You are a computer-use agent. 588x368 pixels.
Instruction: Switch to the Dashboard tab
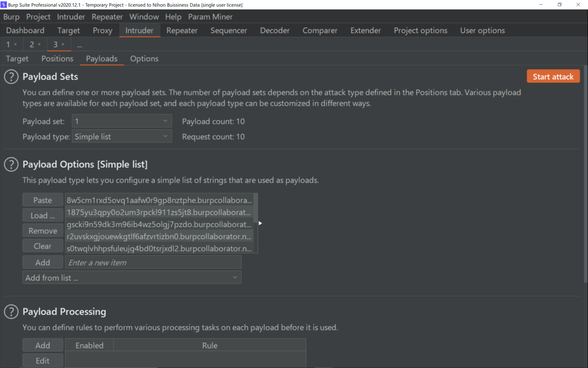coord(25,30)
